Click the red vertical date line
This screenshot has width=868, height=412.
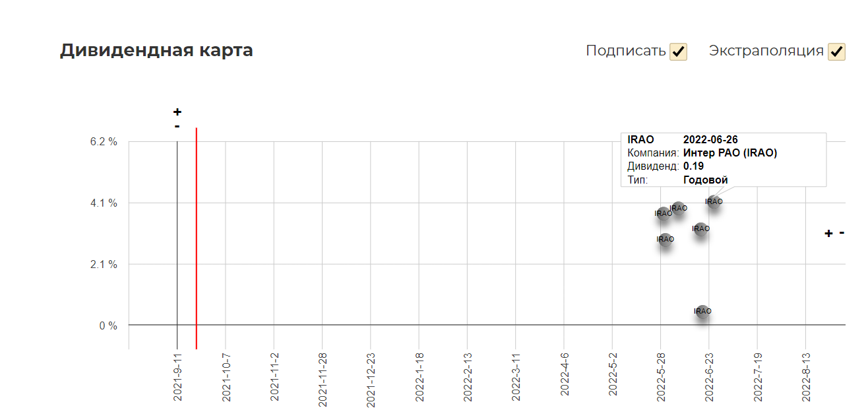point(197,238)
